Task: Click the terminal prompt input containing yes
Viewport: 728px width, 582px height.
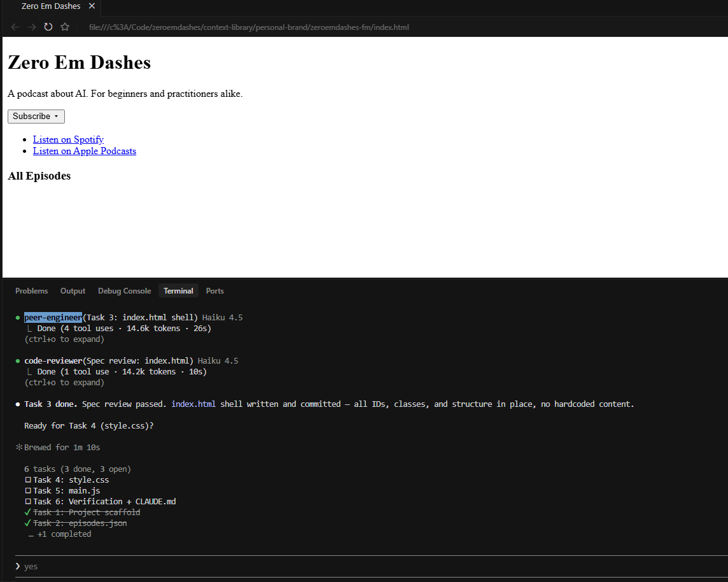Action: [x=372, y=566]
